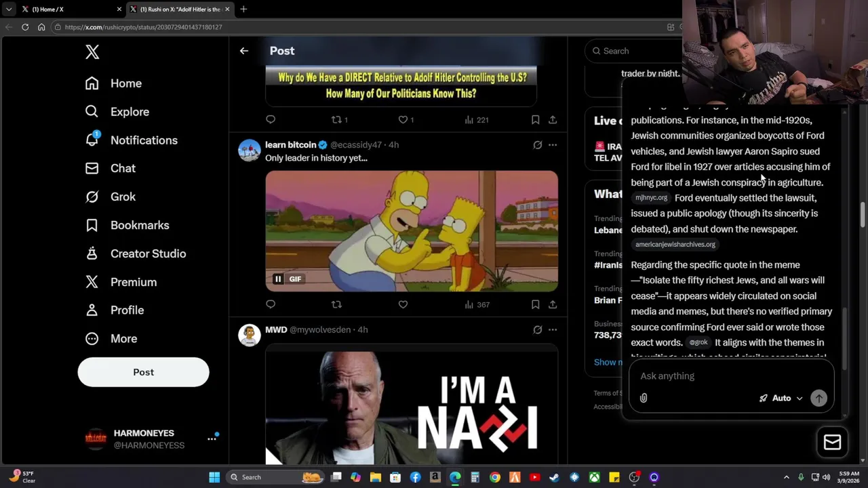Viewport: 868px width, 488px height.
Task: Open Chat in the sidebar
Action: click(110, 168)
